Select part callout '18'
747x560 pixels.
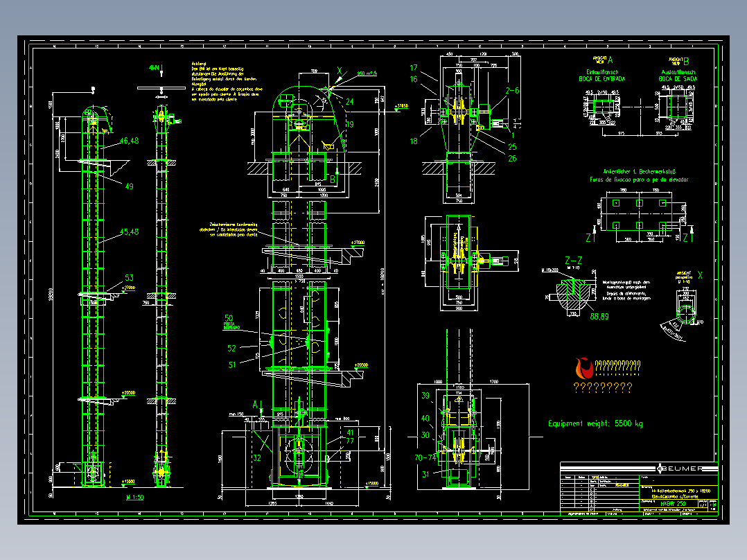(414, 141)
